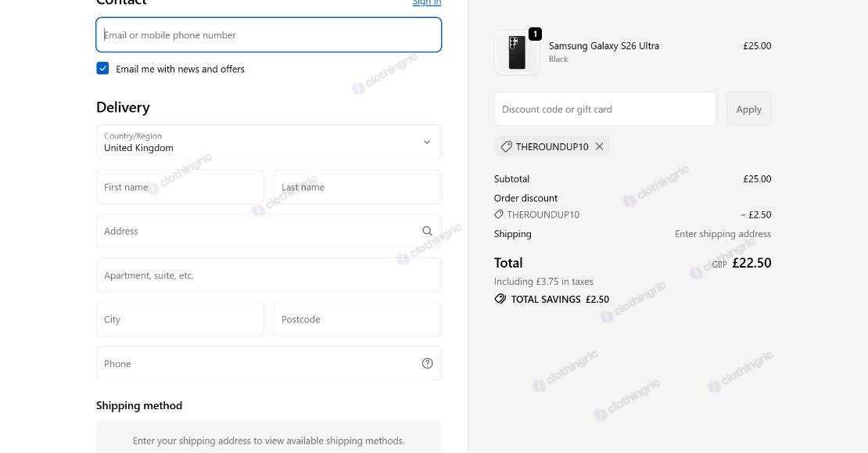868x453 pixels.
Task: Open the Country/Region dropdown
Action: 268,142
